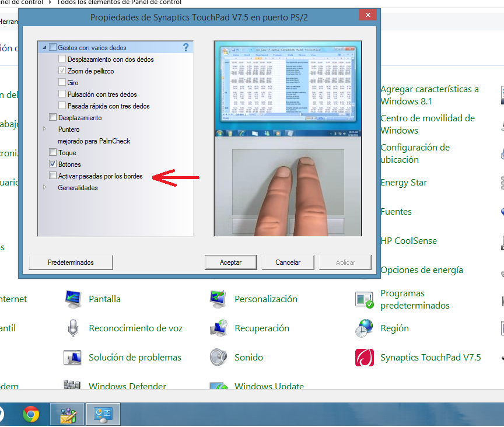Open Centro de movilidad de Windows
This screenshot has width=504, height=427.
click(428, 124)
